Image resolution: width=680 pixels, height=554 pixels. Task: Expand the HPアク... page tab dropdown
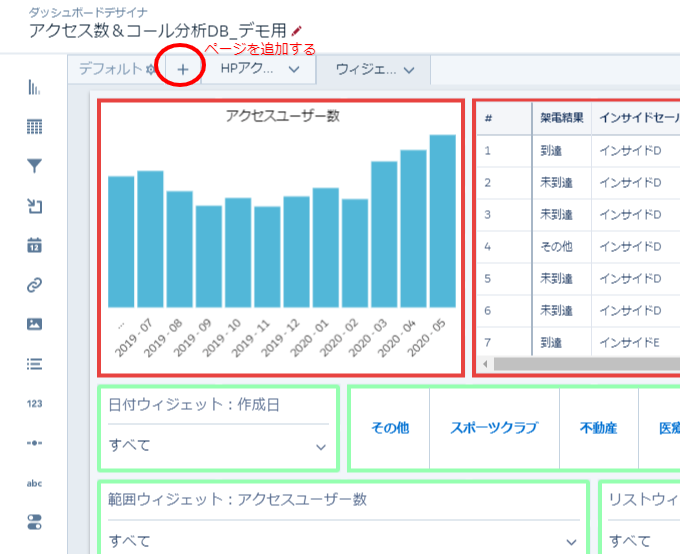(x=294, y=69)
